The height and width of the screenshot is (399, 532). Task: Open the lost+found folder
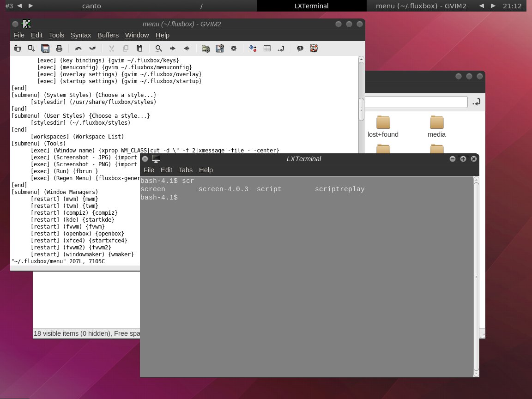coord(383,127)
